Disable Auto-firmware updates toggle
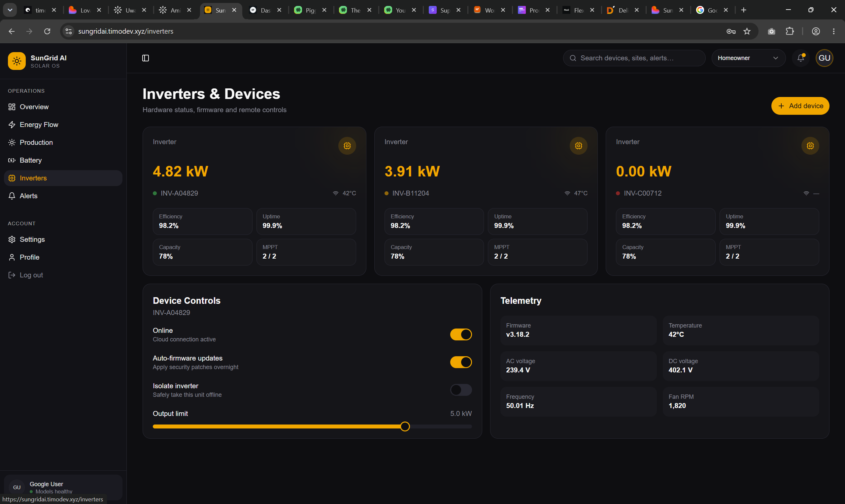This screenshot has height=504, width=845. tap(461, 362)
